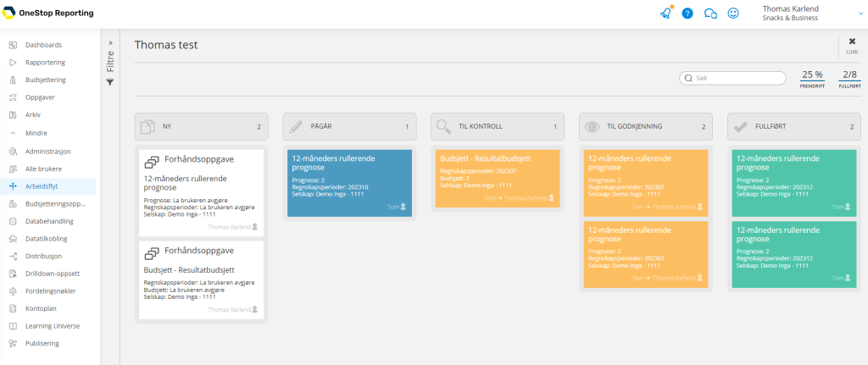Open the first green Fullført prognose card
The height and width of the screenshot is (365, 868).
[x=793, y=183]
